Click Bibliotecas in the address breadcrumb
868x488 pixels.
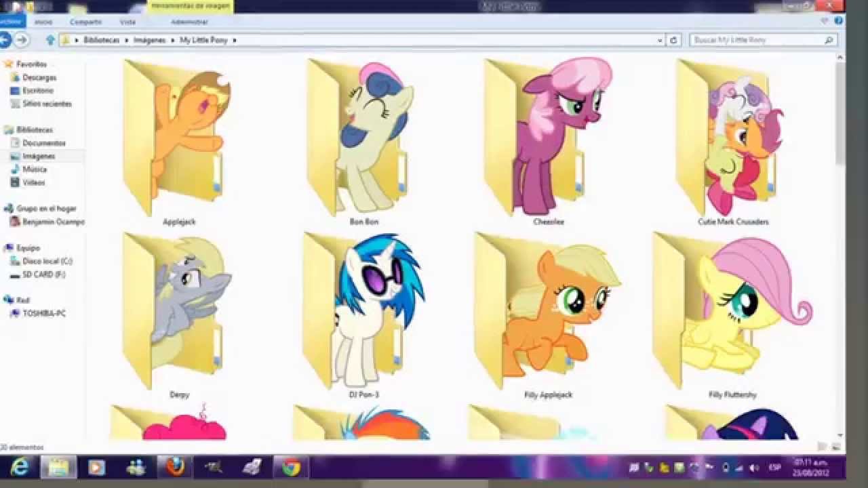[x=101, y=40]
